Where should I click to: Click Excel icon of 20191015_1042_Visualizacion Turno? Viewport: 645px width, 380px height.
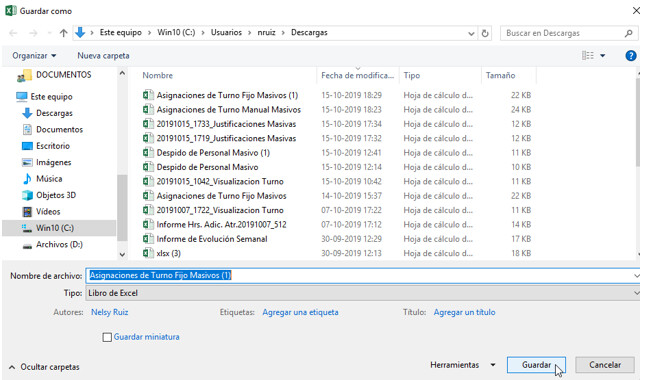148,182
